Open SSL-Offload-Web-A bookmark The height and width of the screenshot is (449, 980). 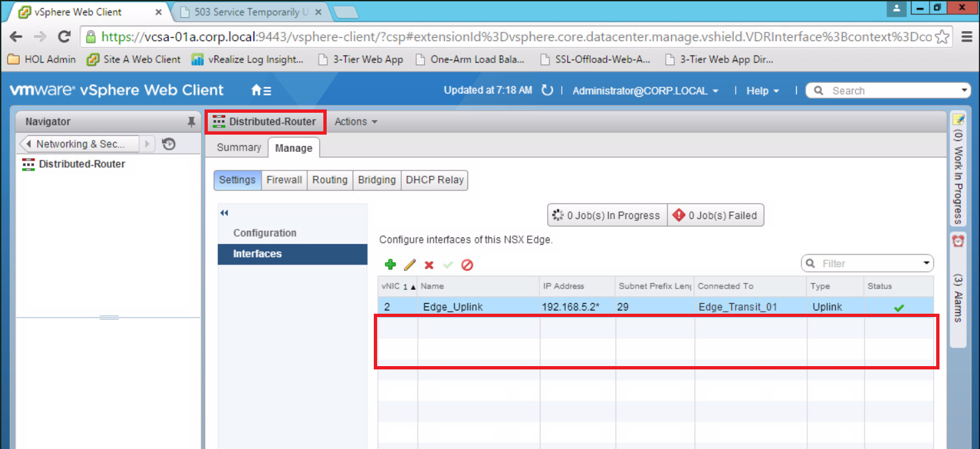click(596, 60)
